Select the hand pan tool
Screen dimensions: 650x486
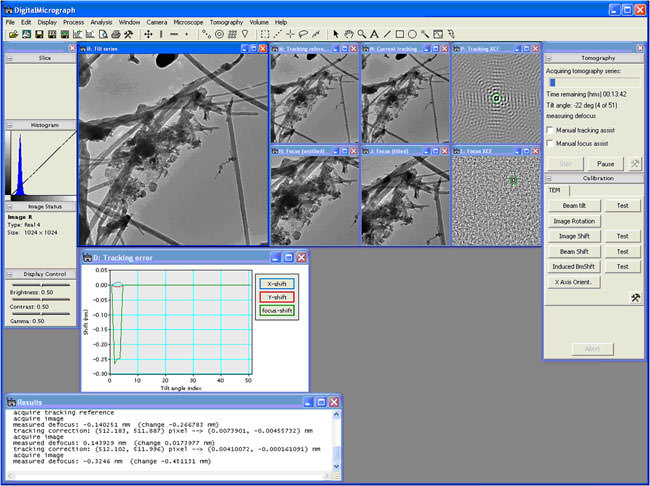(349, 34)
